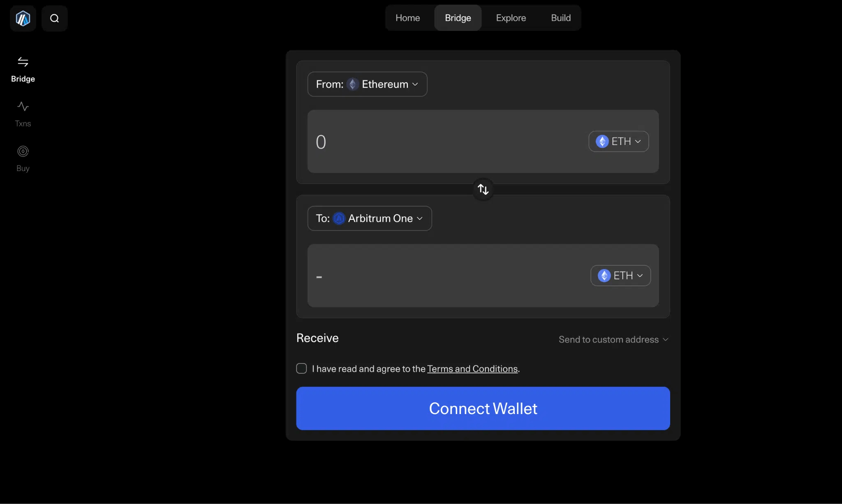Switch to the Explore tab
Viewport: 842px width, 504px height.
(511, 18)
